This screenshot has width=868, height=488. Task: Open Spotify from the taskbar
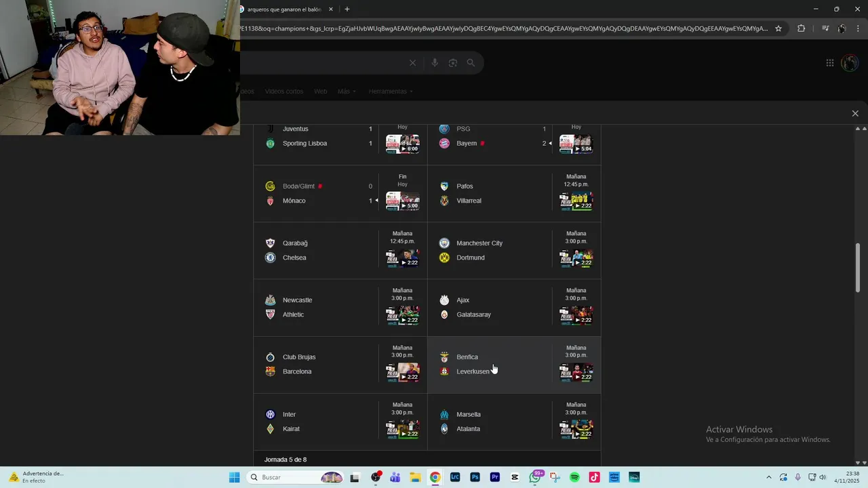coord(574,477)
